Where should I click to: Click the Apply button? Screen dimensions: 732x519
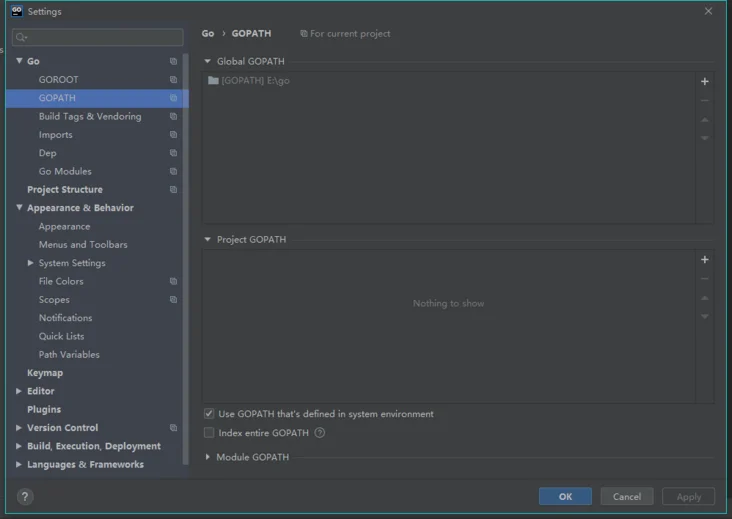pyautogui.click(x=688, y=497)
